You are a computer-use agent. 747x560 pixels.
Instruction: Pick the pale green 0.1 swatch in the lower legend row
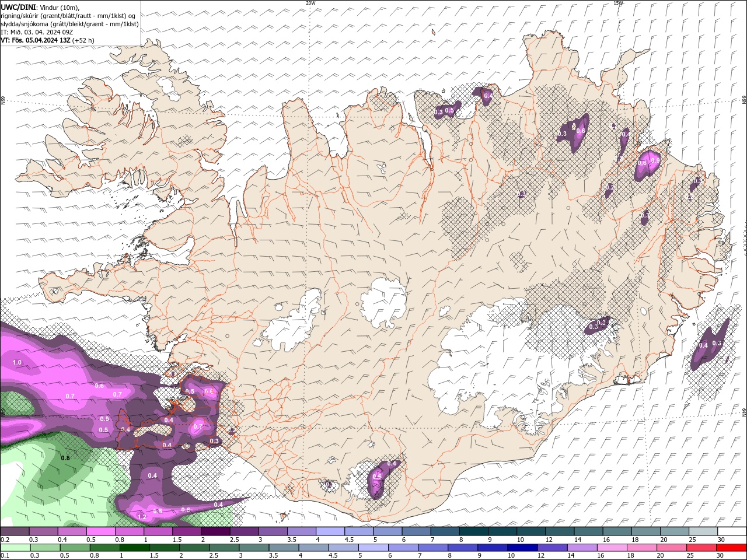click(x=15, y=548)
